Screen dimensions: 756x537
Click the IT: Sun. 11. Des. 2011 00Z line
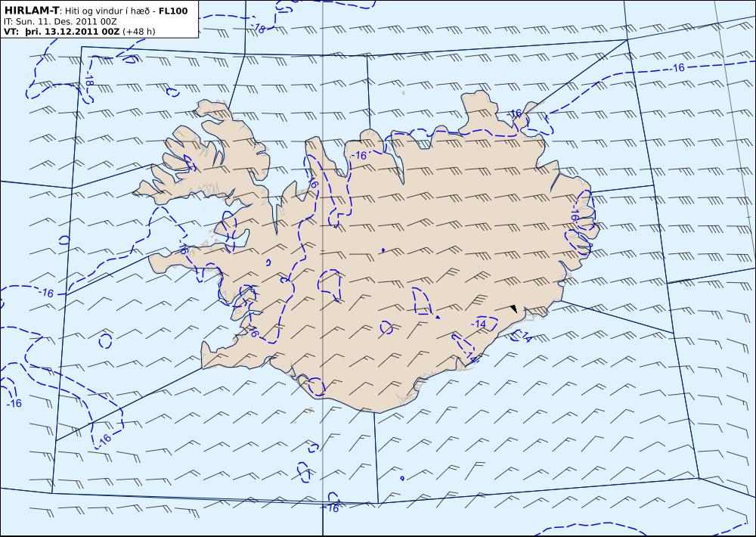[60, 22]
